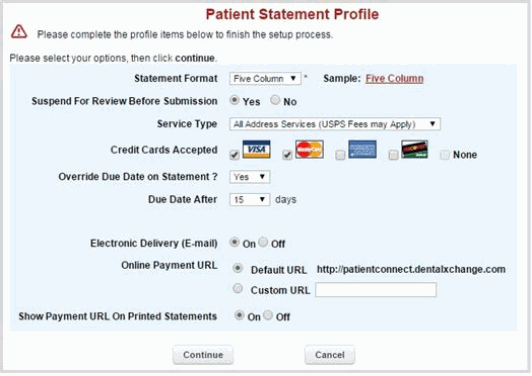
Task: Click the Continue button
Action: [x=203, y=355]
